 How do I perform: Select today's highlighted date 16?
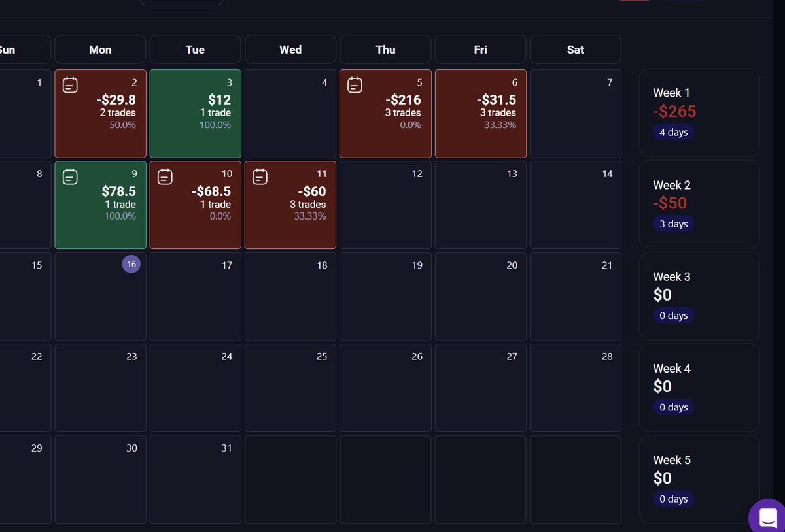coord(131,264)
